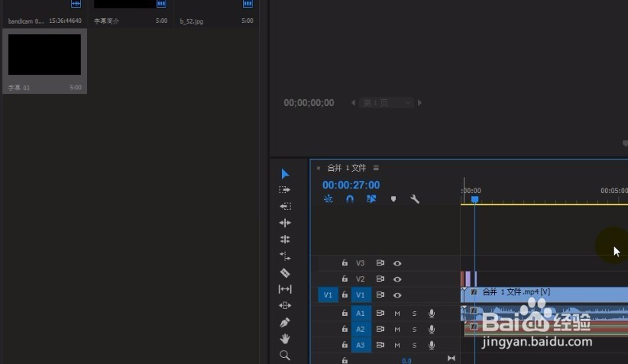628x364 pixels.
Task: Open timeline display settings wrench
Action: (415, 199)
